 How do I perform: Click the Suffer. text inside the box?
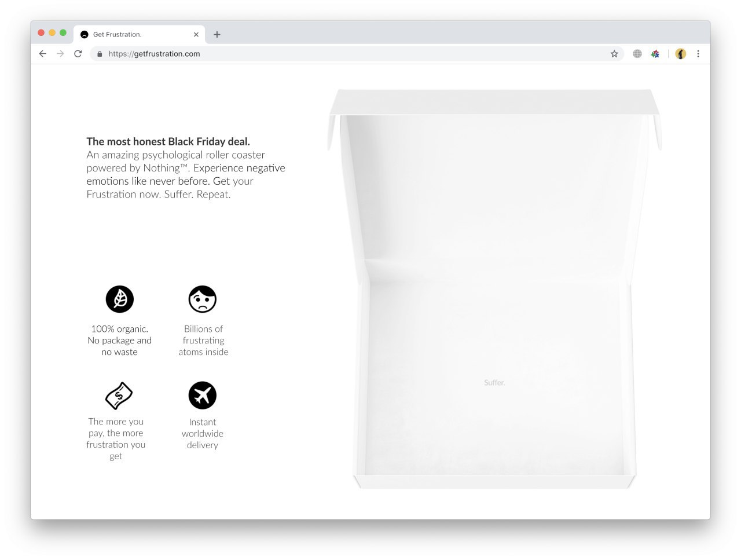(494, 383)
